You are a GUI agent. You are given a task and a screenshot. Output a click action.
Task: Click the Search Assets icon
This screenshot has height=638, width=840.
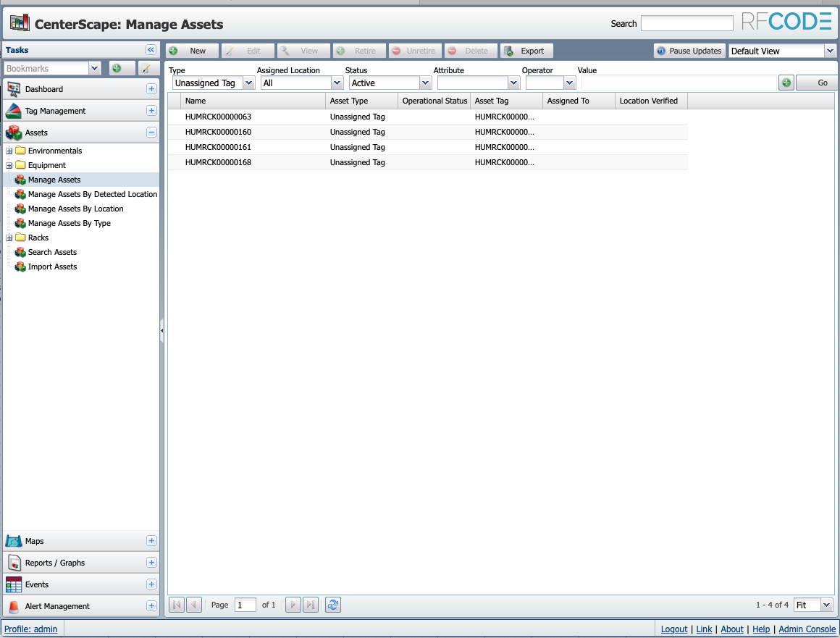coord(20,252)
